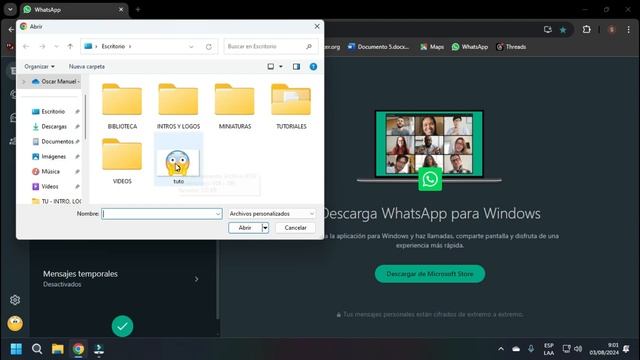Select Imágenes in quick access
Screen dimensions: 640x360
tap(53, 156)
